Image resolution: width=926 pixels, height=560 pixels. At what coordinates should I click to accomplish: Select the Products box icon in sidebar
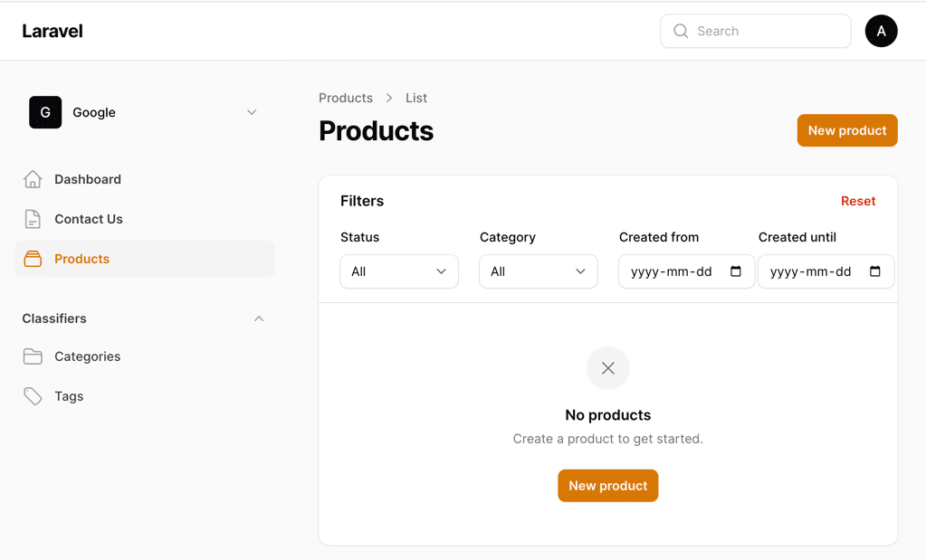[33, 258]
